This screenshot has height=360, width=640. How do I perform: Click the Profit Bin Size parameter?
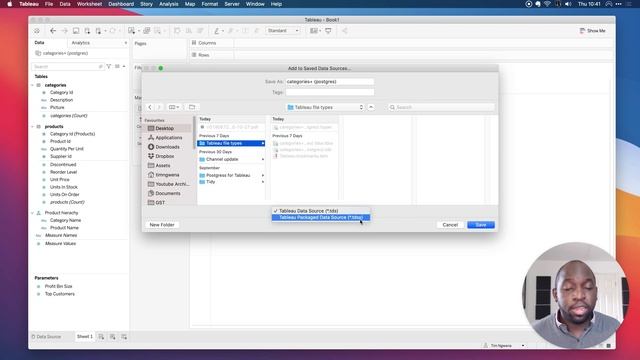point(58,286)
